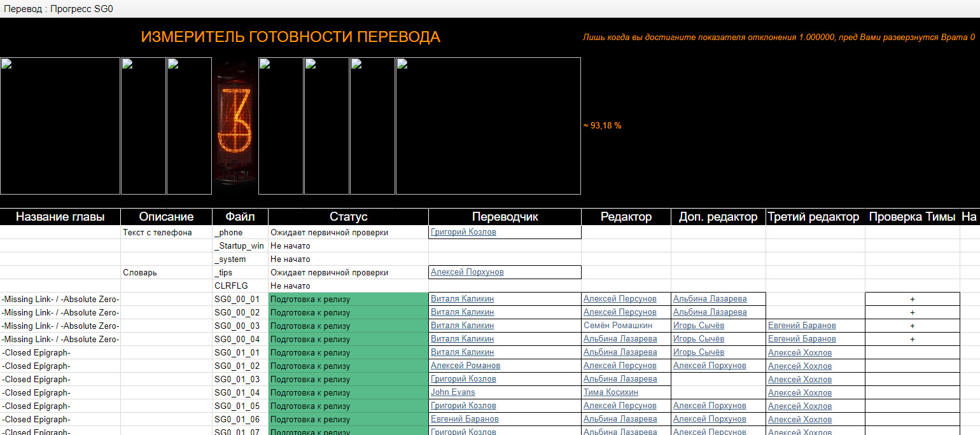Click the Текст с телефона description cell
The image size is (980, 435).
pos(157,233)
